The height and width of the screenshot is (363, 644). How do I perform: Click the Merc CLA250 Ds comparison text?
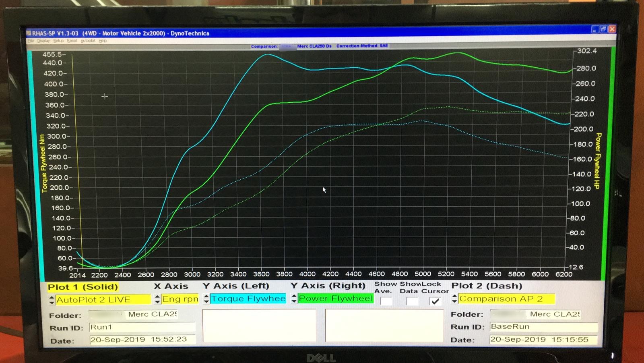(x=314, y=46)
